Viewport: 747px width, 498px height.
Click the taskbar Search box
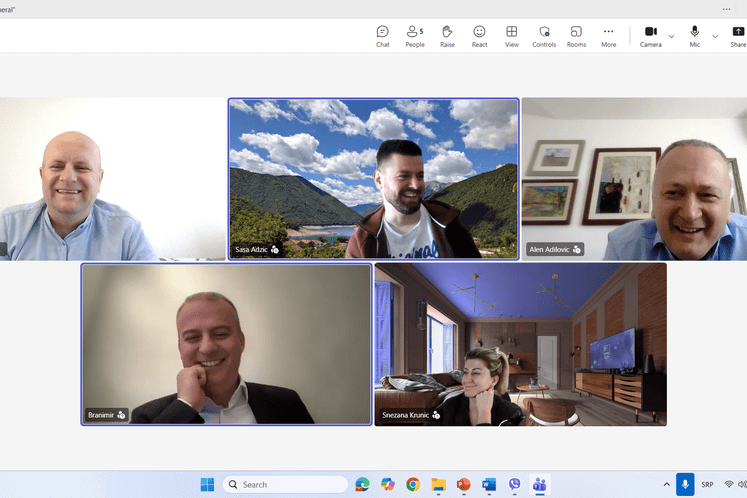click(x=285, y=484)
